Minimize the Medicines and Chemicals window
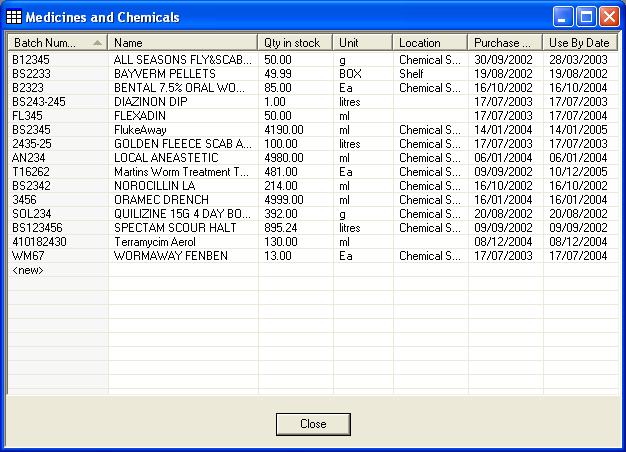626x452 pixels. [x=563, y=17]
